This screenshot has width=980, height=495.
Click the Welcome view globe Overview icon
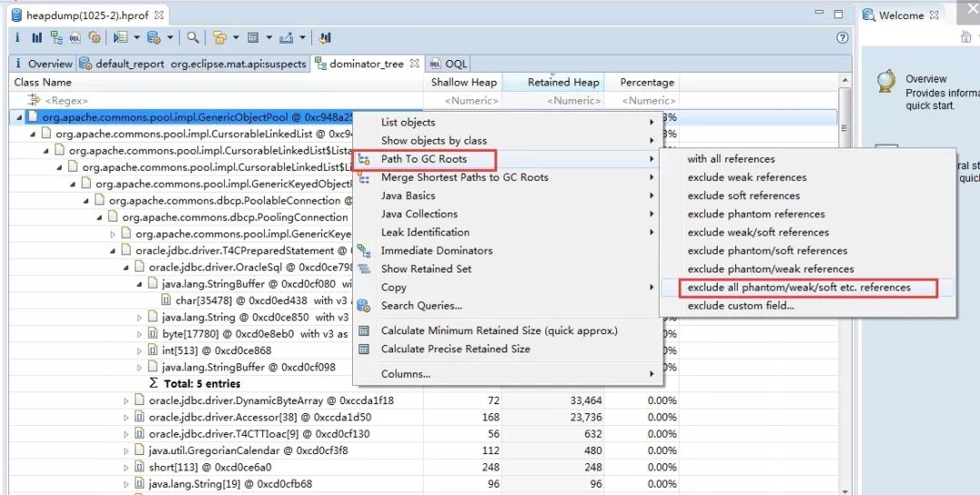(886, 82)
